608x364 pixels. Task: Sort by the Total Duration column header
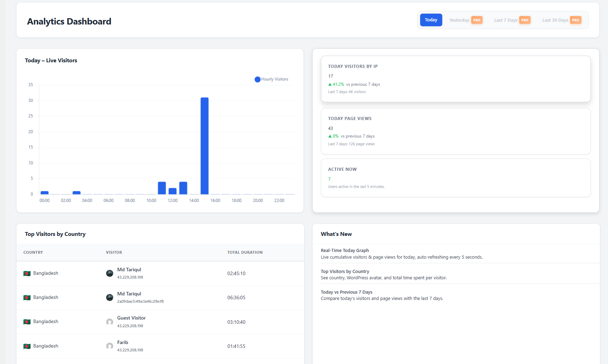tap(245, 252)
